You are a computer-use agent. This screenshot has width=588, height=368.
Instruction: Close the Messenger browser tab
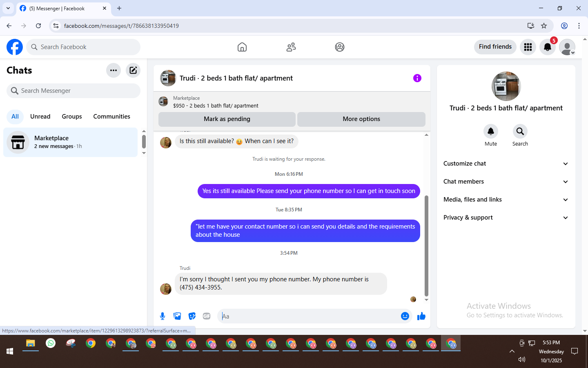pos(105,8)
